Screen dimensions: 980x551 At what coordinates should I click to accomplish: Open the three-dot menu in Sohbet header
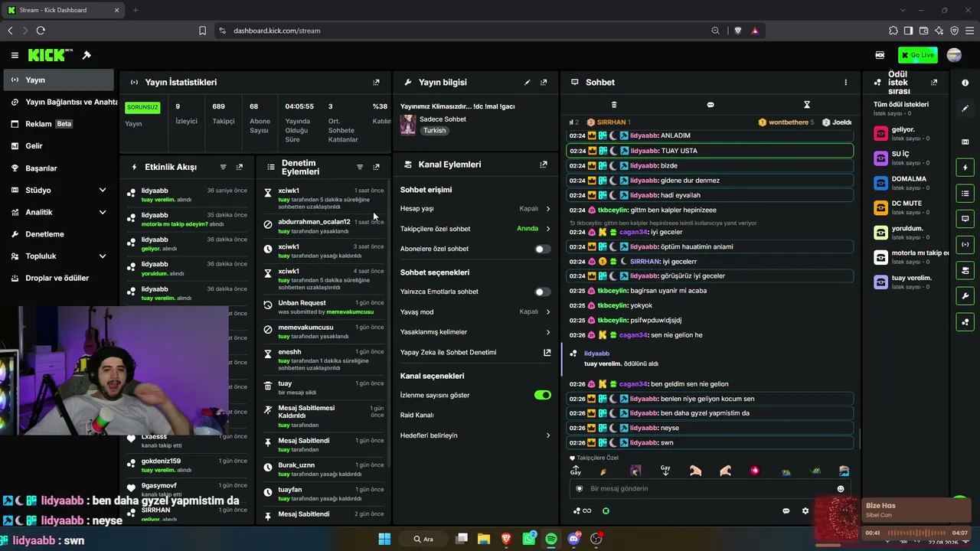846,82
